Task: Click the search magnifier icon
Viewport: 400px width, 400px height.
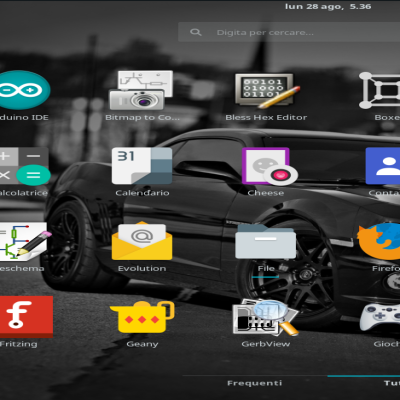Action: click(196, 32)
